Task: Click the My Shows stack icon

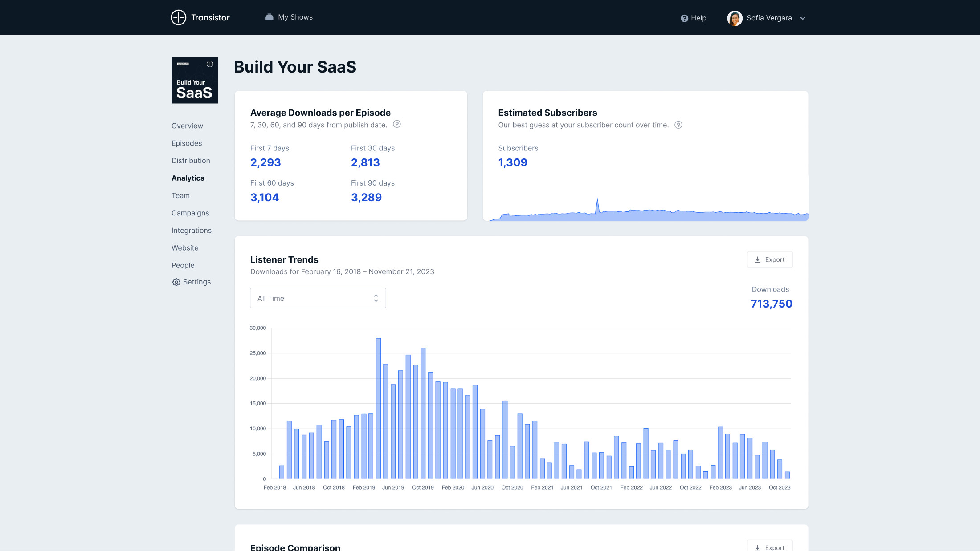Action: point(269,17)
